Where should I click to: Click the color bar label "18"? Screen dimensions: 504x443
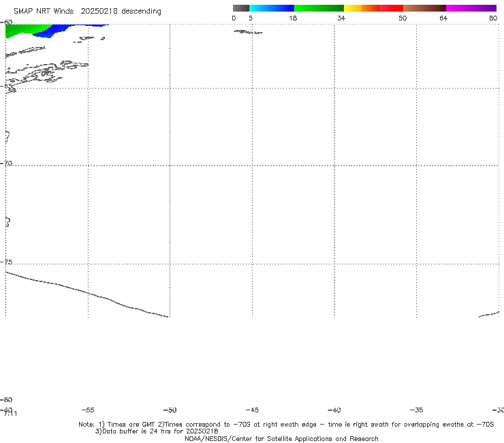click(293, 18)
